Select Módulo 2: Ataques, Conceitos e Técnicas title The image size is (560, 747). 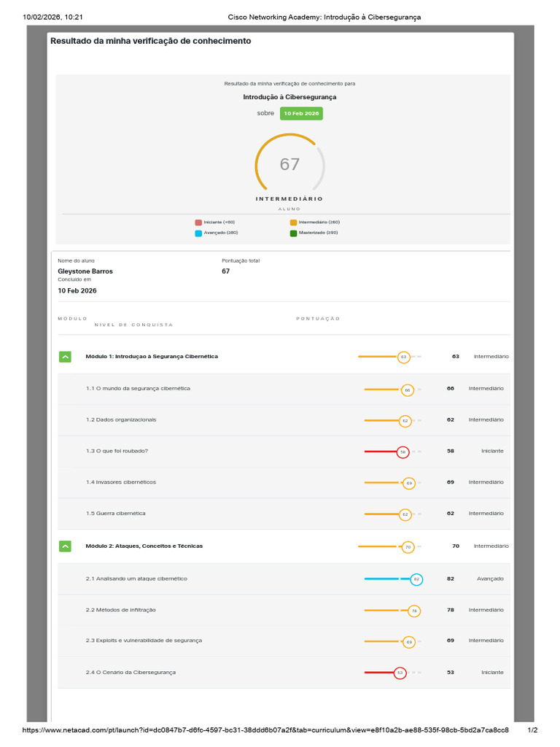point(144,546)
